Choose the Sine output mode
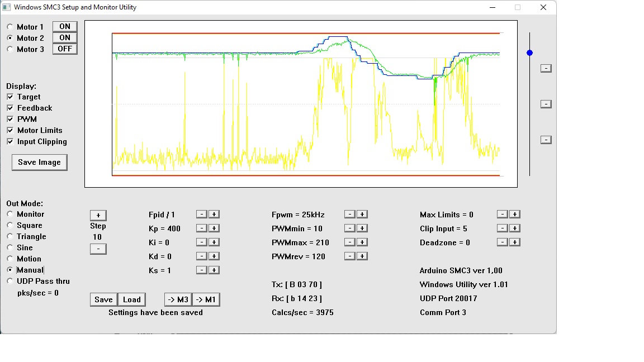 coord(11,247)
